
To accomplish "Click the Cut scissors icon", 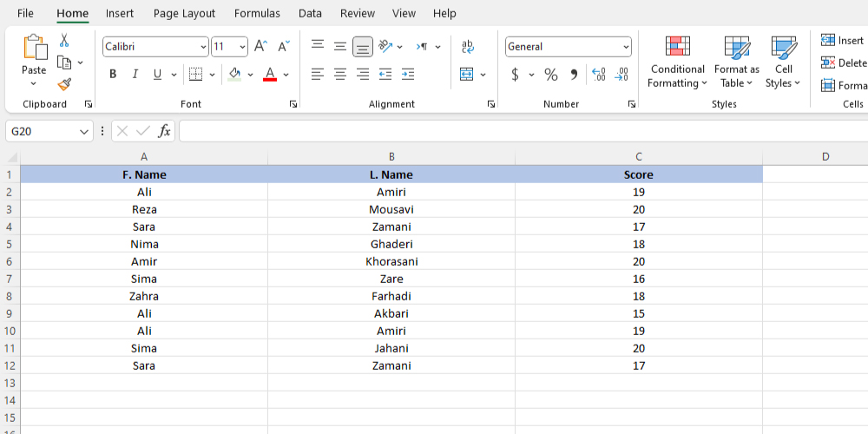I will pyautogui.click(x=64, y=40).
